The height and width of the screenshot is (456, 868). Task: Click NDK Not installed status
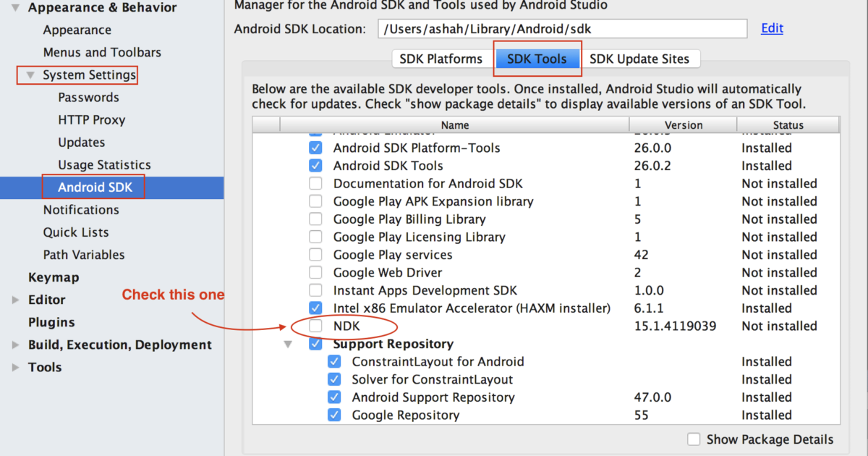779,326
